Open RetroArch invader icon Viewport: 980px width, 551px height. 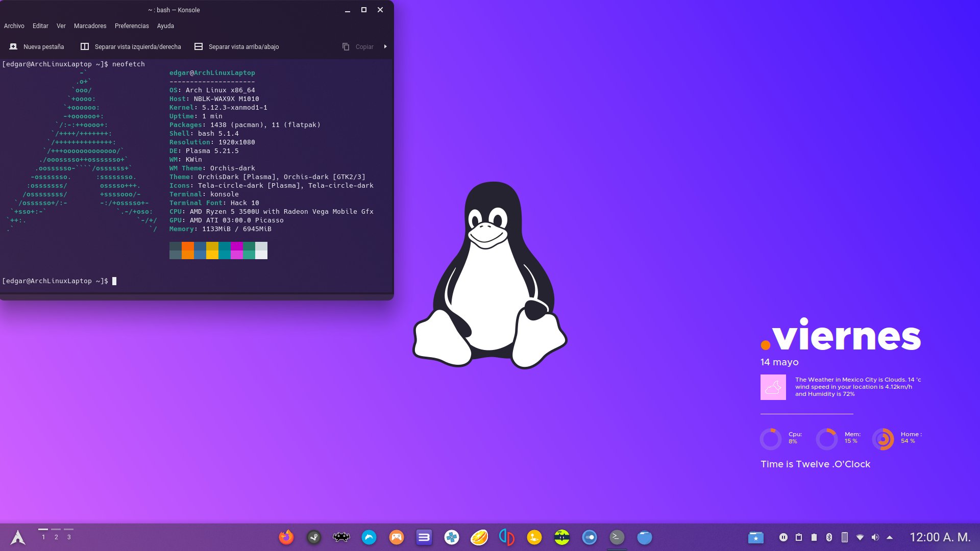[x=341, y=537]
